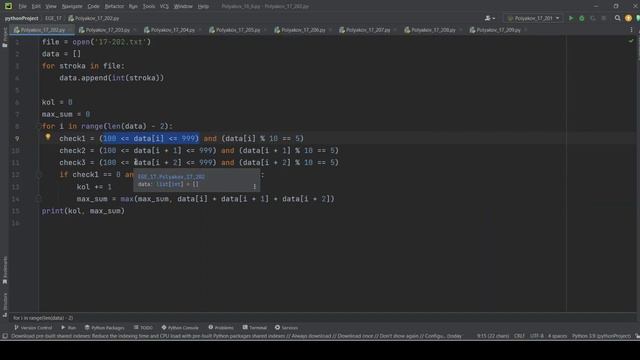Click the tool window quick access icon in status bar
The height and width of the screenshot is (360, 640).
click(5, 336)
